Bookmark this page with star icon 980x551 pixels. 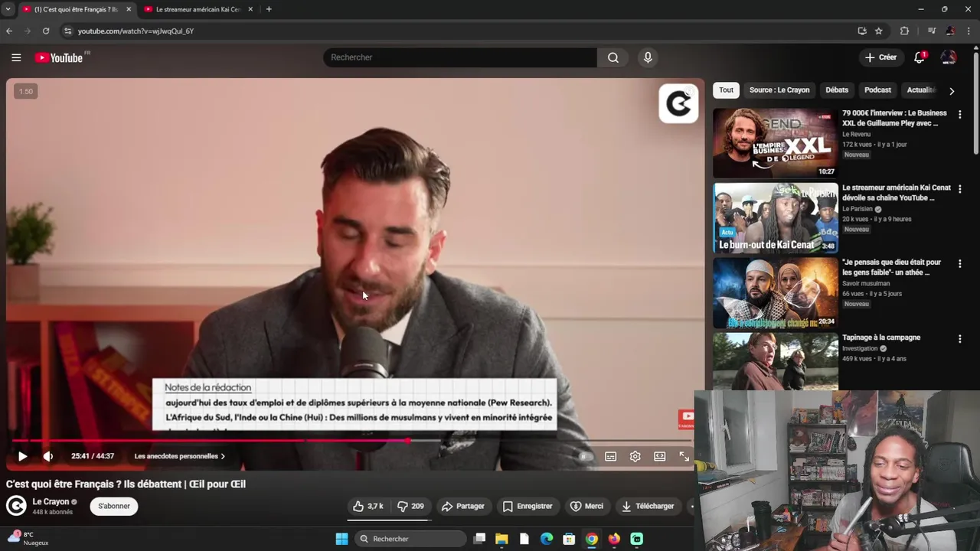pos(879,31)
